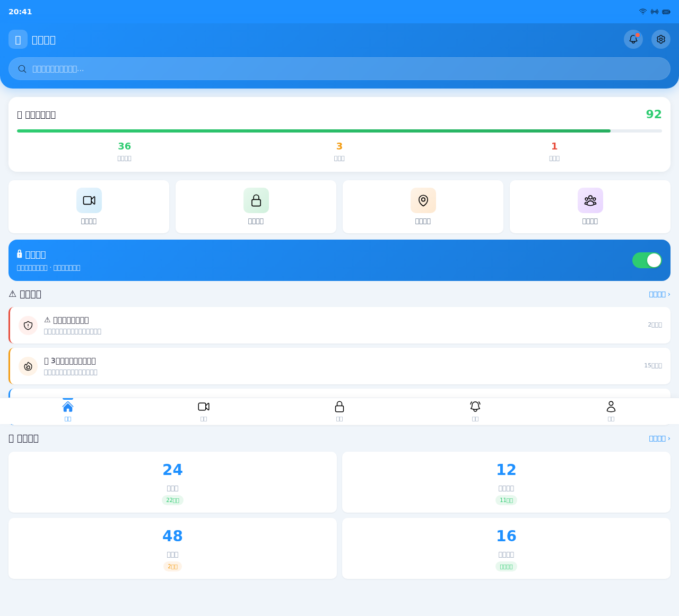Click the flame icon of the orange alert
Viewport: 679px width, 616px height.
pos(28,366)
